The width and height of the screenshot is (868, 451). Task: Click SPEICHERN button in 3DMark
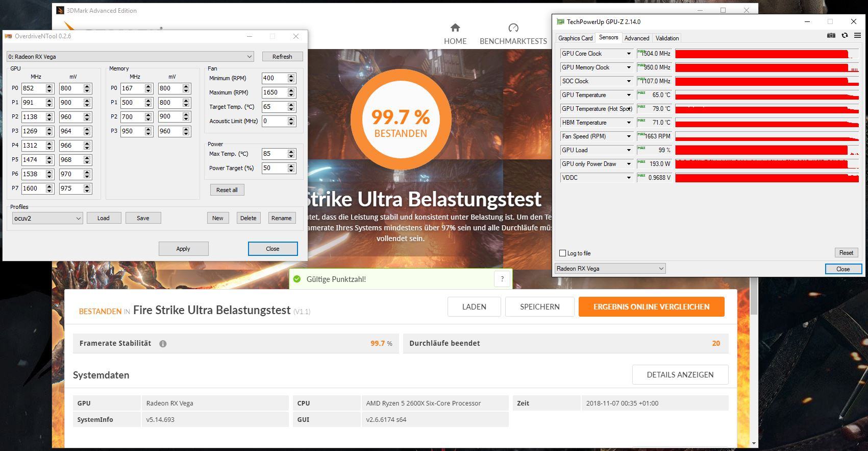click(x=540, y=307)
